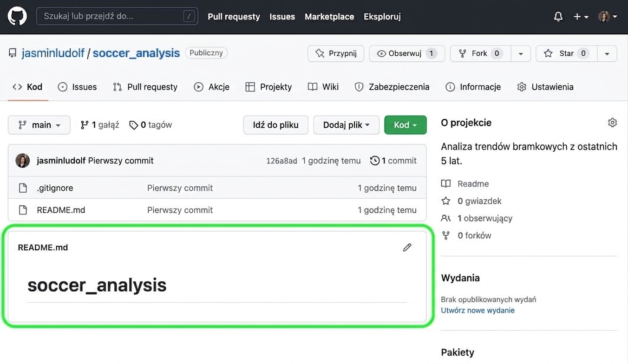Click the soccer_analysis README heading

97,285
